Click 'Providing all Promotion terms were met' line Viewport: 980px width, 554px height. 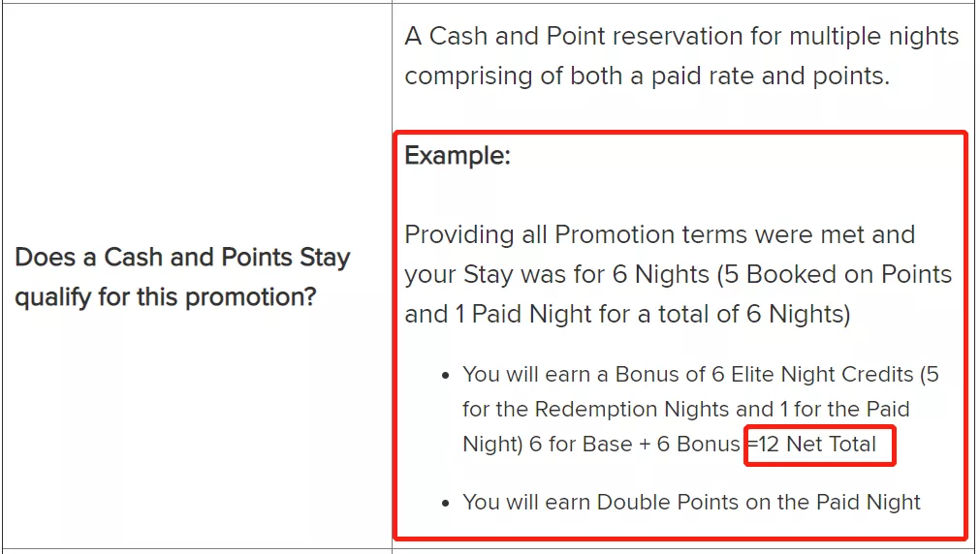click(659, 234)
